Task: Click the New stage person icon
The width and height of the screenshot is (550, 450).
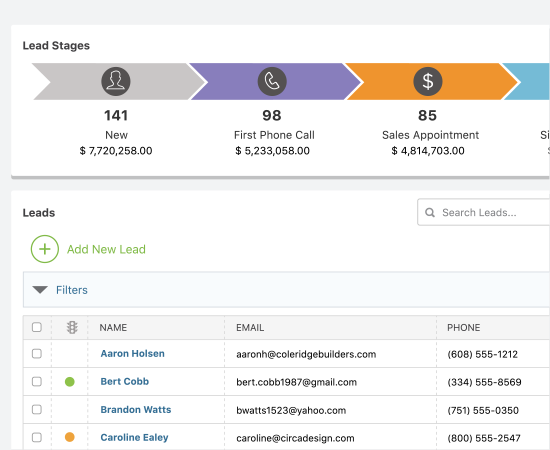Action: coord(116,81)
